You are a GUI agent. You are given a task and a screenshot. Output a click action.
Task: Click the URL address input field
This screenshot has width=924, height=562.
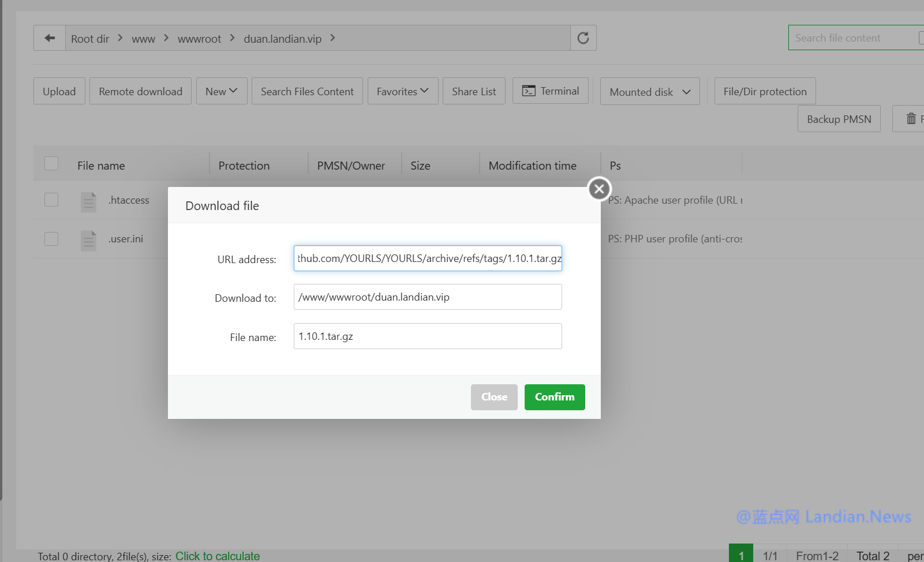[427, 258]
